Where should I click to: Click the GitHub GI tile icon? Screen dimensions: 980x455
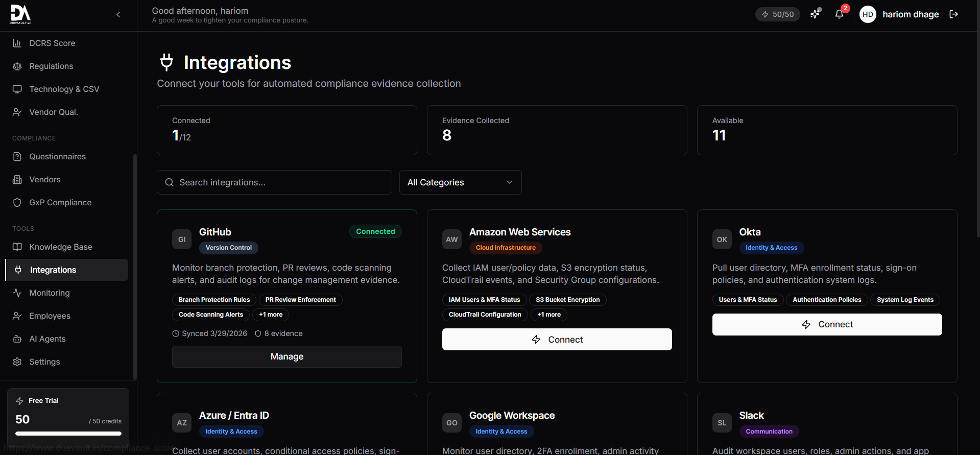click(x=182, y=240)
